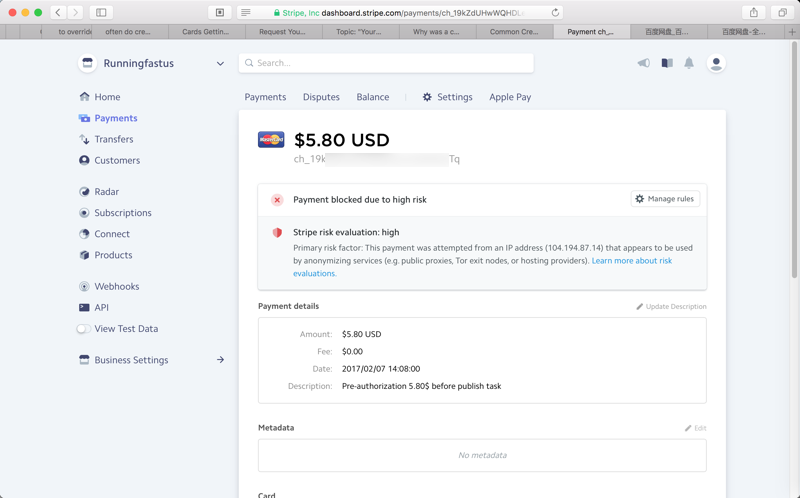Viewport: 800px width, 498px height.
Task: Open Radar in sidebar
Action: (x=106, y=191)
